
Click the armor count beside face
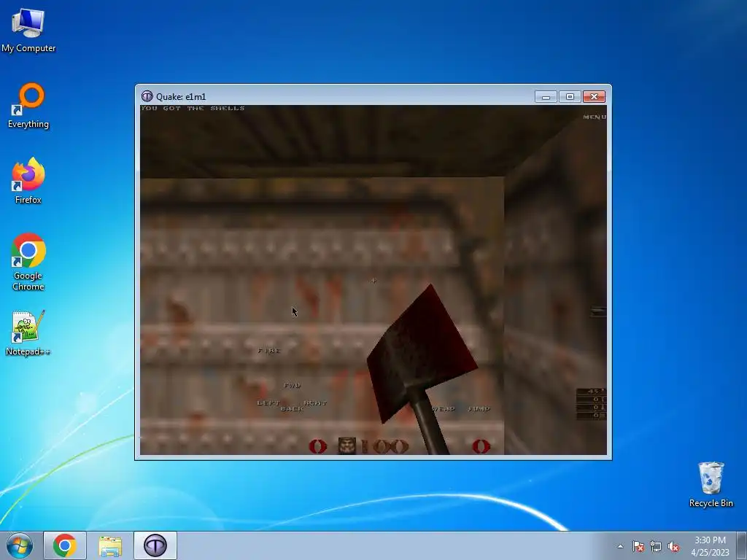[x=318, y=446]
